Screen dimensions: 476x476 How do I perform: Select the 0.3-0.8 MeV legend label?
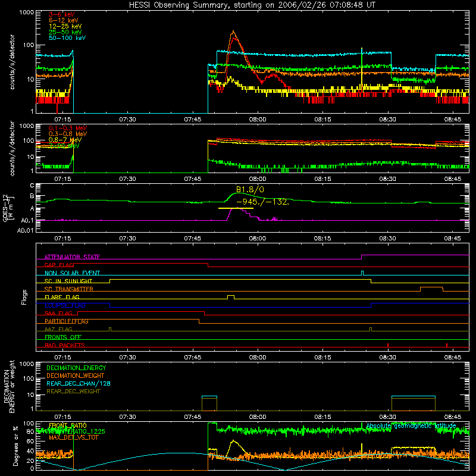point(68,134)
